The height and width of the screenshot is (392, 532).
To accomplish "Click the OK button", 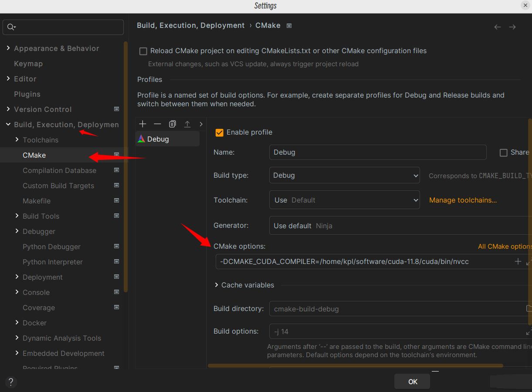I will [x=412, y=382].
